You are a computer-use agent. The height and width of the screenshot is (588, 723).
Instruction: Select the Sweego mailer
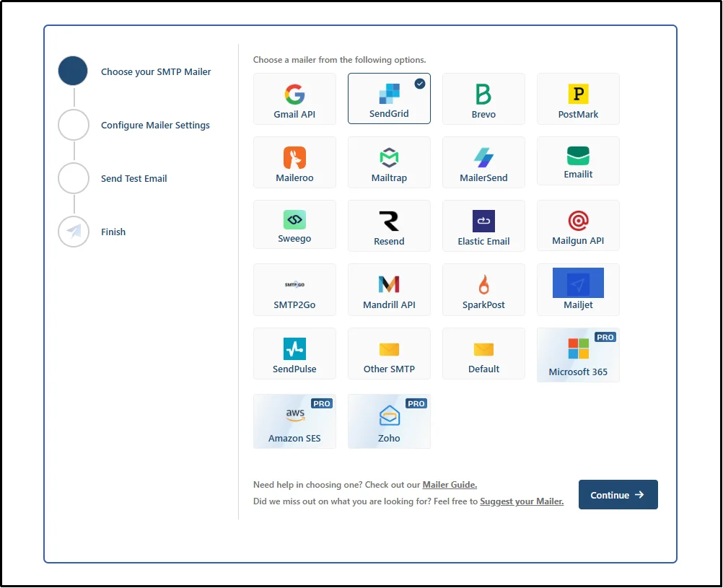[294, 224]
